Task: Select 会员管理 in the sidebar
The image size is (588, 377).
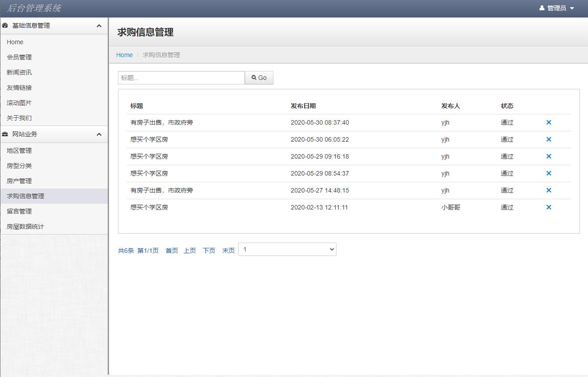Action: (19, 57)
